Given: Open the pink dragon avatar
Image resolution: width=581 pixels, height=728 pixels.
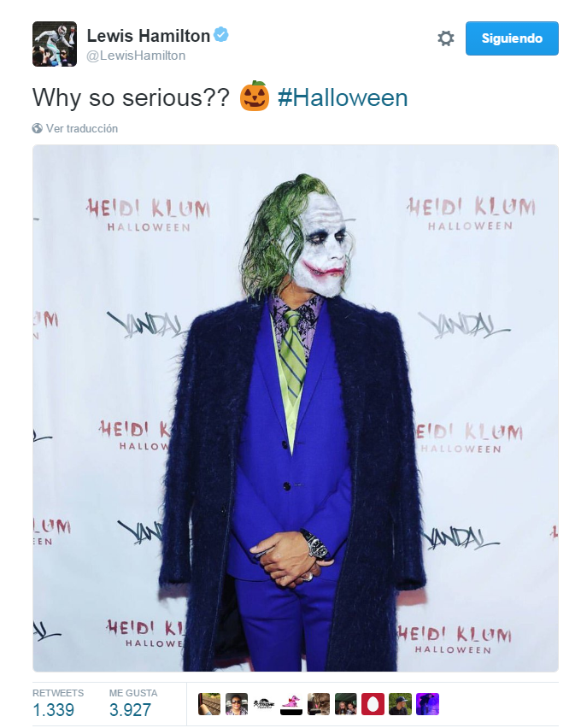Looking at the screenshot, I should click(291, 704).
